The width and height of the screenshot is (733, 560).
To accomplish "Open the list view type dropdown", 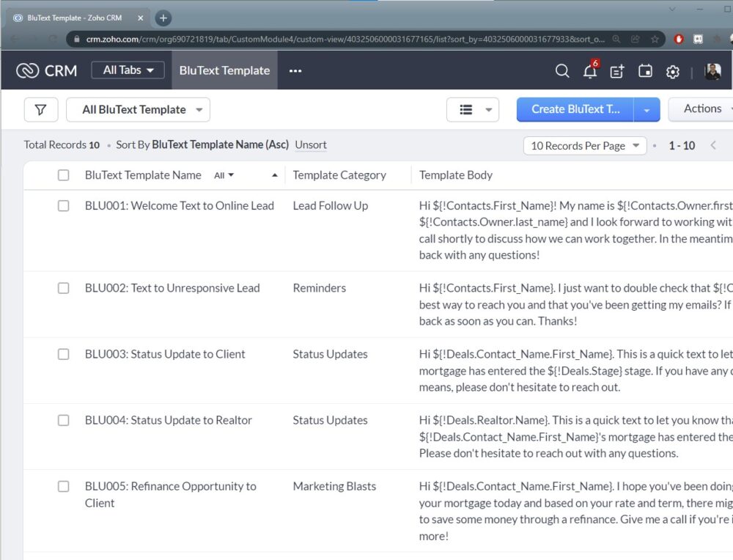I will [x=473, y=110].
